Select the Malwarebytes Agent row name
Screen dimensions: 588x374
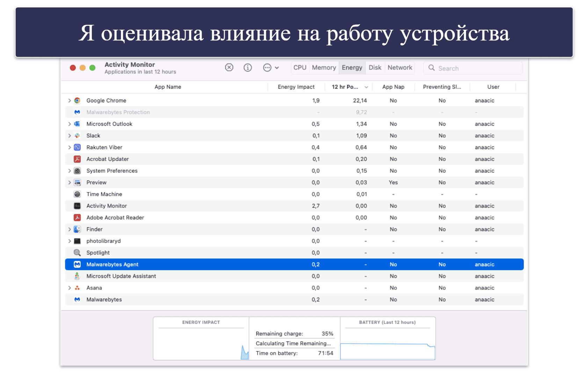click(112, 264)
